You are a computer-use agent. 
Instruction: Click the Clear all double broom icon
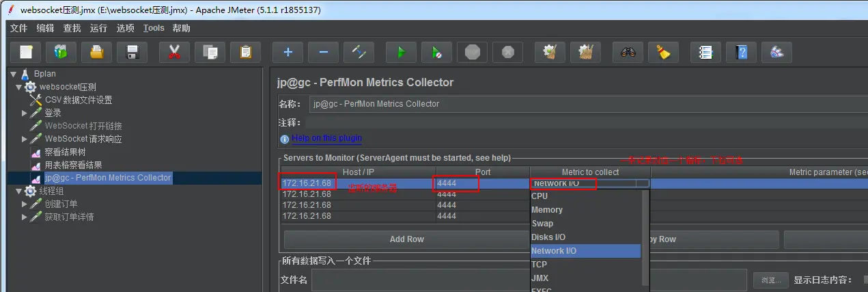585,52
